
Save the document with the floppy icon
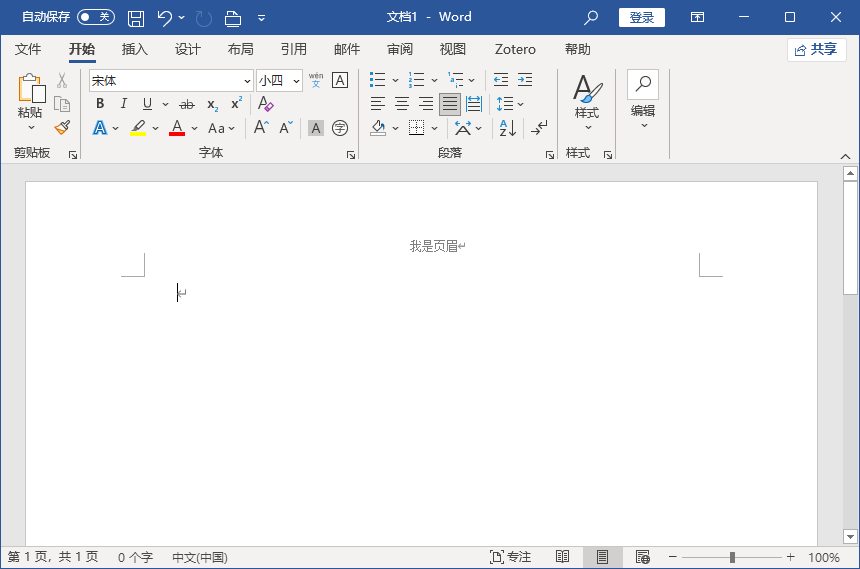click(136, 18)
